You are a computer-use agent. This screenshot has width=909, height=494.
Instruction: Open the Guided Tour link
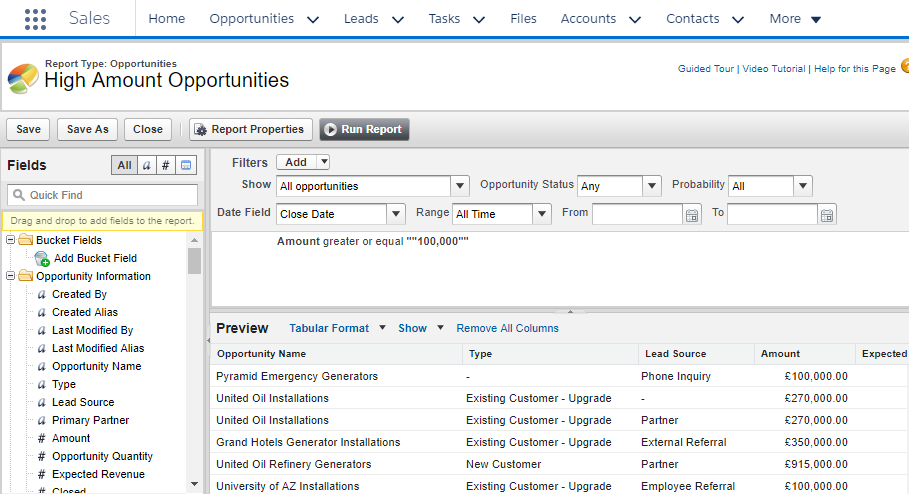706,68
